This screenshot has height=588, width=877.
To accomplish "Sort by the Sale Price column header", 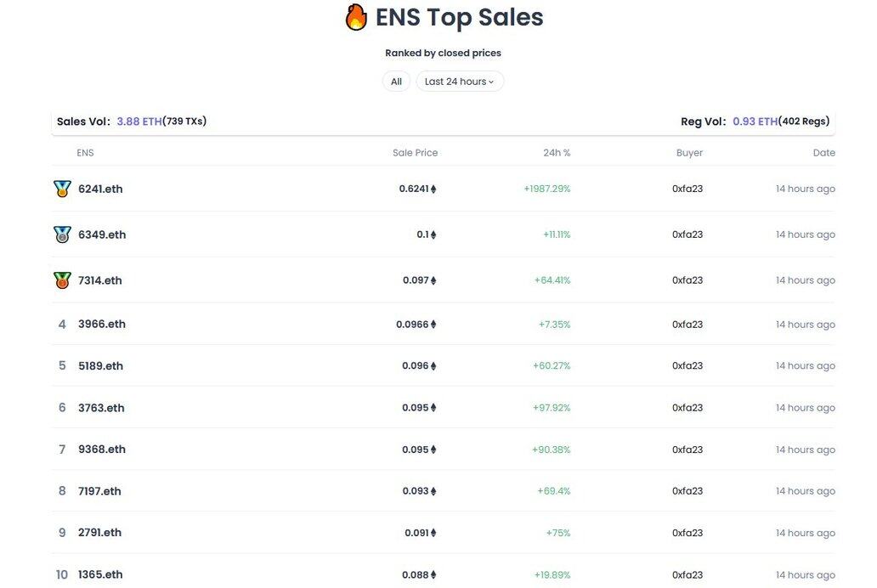I will pyautogui.click(x=415, y=153).
